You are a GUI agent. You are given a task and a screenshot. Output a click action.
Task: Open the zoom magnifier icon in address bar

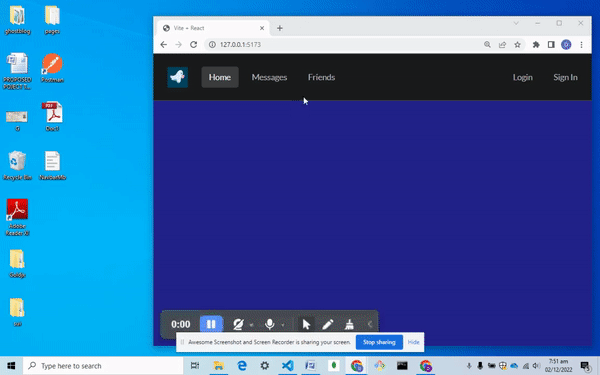pos(487,44)
